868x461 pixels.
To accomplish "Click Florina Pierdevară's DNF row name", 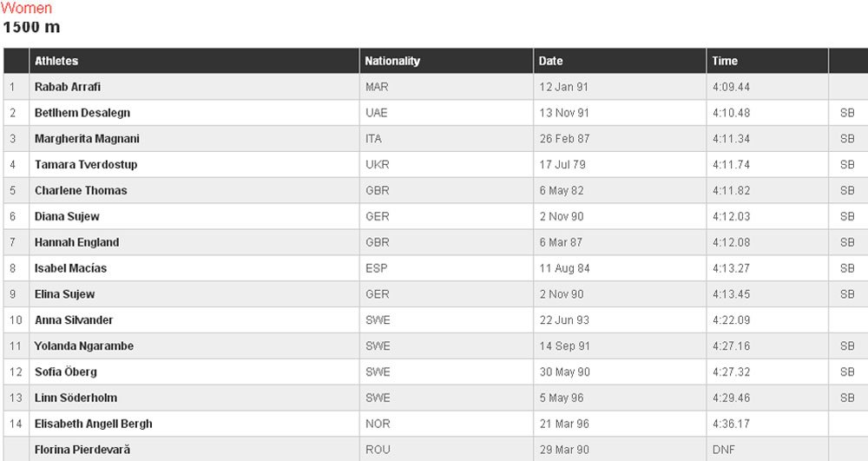I will tap(82, 450).
